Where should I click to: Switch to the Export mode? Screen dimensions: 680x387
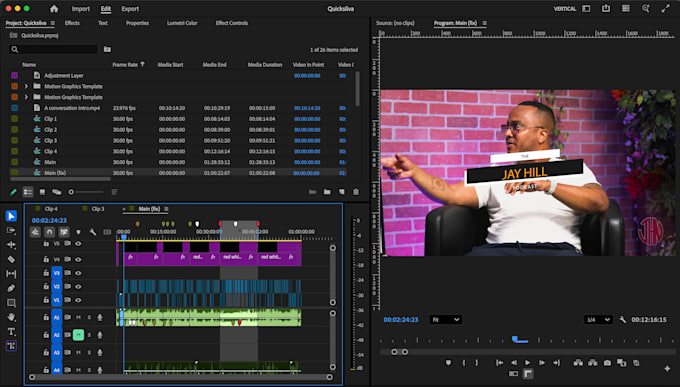pyautogui.click(x=130, y=9)
